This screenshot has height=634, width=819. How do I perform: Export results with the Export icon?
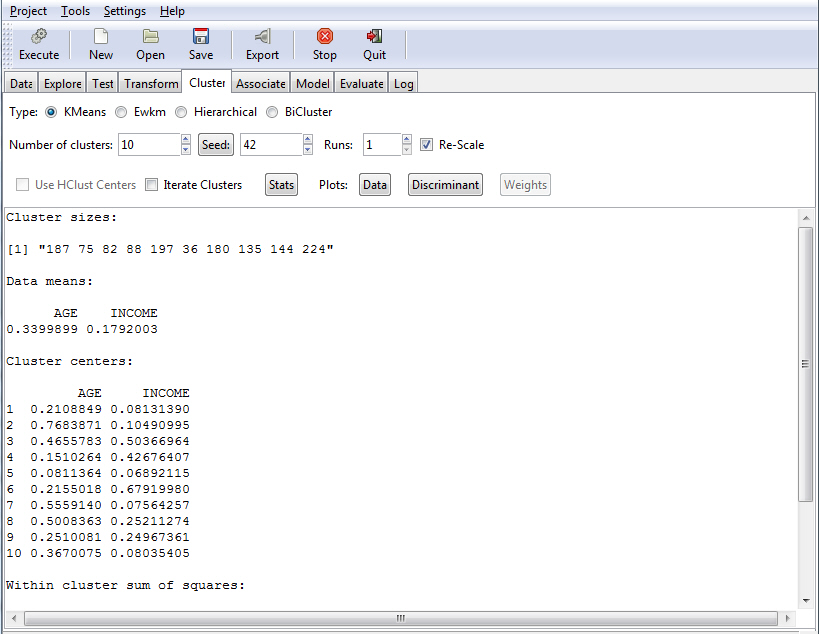pyautogui.click(x=262, y=36)
